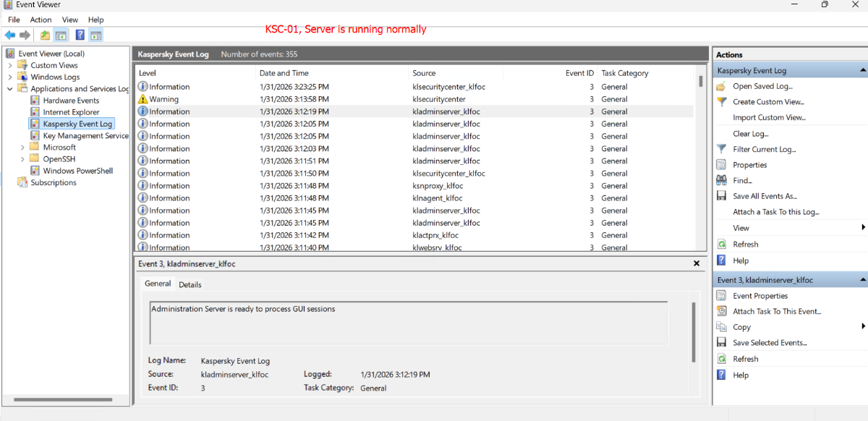The width and height of the screenshot is (868, 421).
Task: Close the event preview pane
Action: tap(696, 264)
